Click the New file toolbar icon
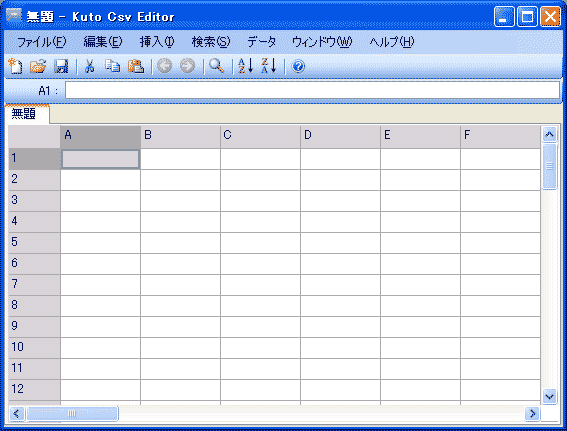567x431 pixels. coord(15,66)
